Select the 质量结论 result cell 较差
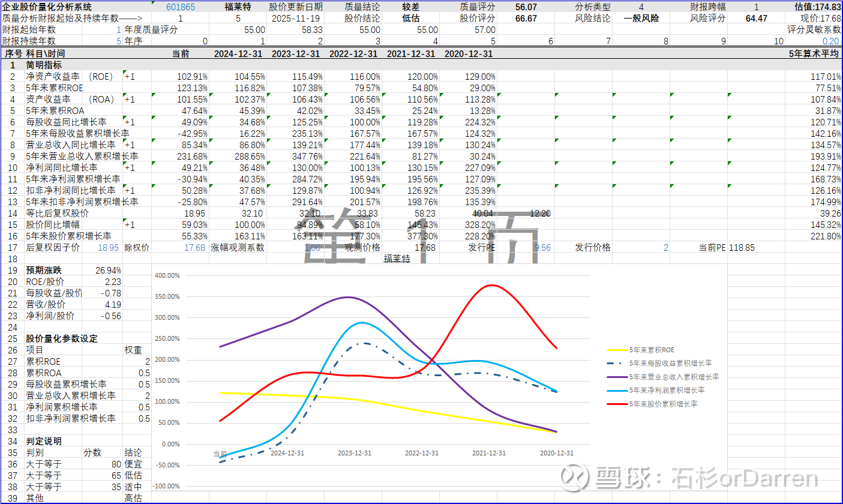 pos(410,7)
